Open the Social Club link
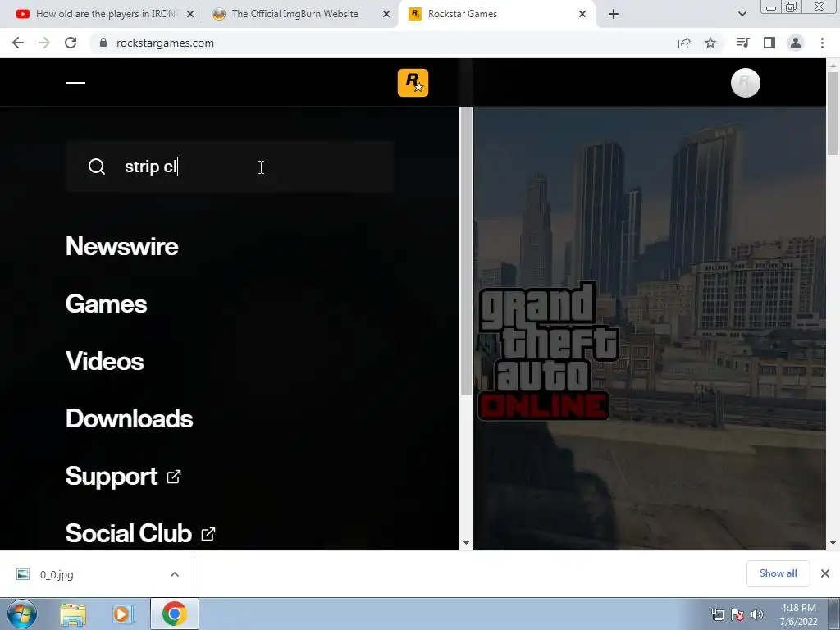The height and width of the screenshot is (630, 840). click(129, 533)
